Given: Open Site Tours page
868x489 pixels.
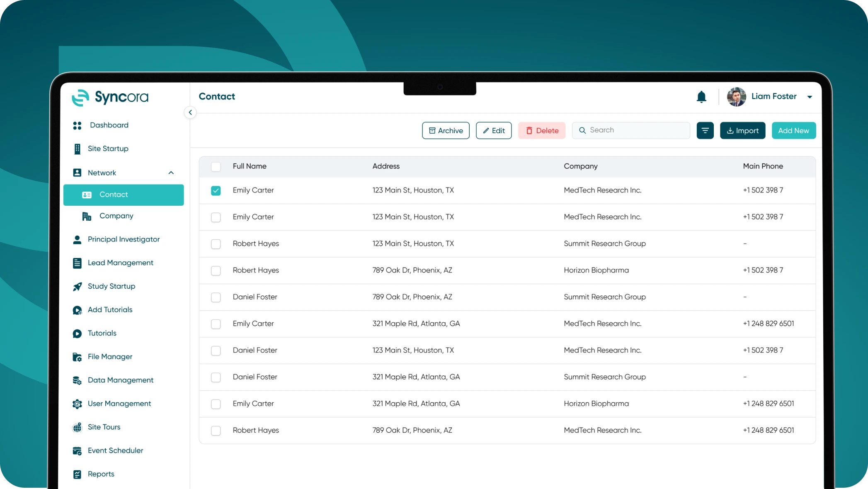Looking at the screenshot, I should tap(104, 427).
